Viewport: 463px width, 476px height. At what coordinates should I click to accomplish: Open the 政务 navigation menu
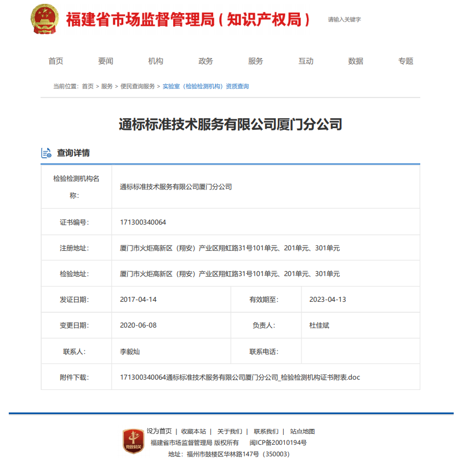pos(205,61)
